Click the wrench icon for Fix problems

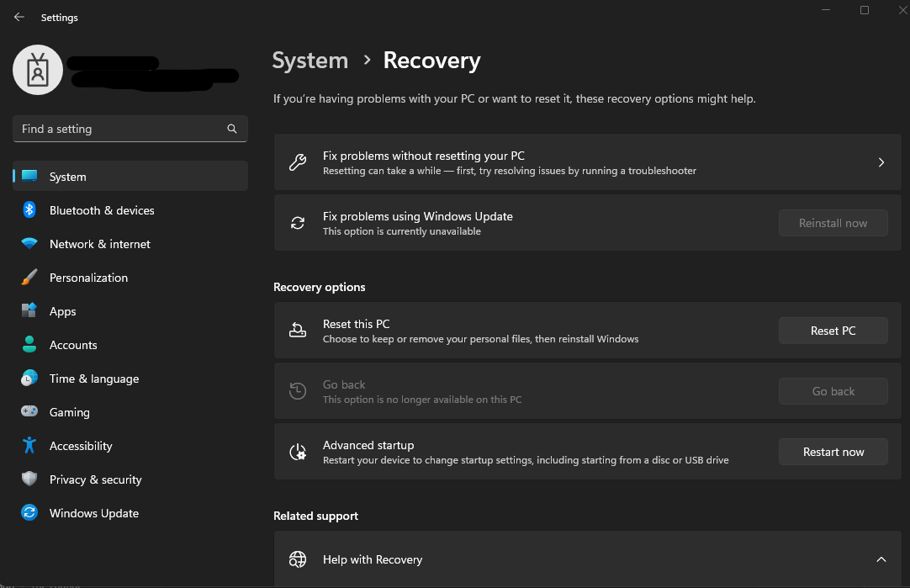(298, 162)
